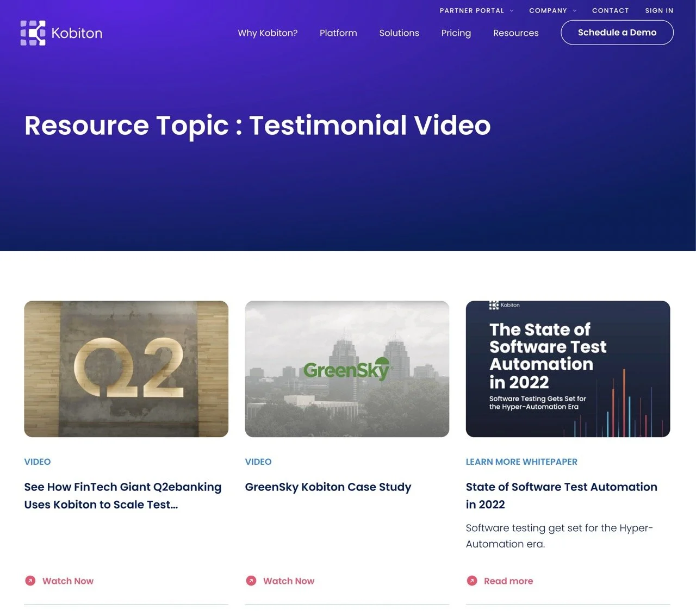Viewport: 696px width, 616px height.
Task: Open the Resources menu item
Action: pos(516,33)
